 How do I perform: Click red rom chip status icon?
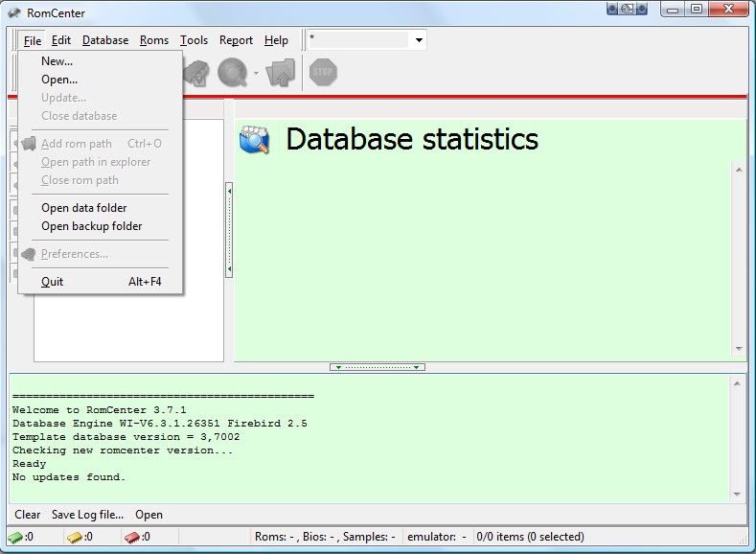(132, 537)
